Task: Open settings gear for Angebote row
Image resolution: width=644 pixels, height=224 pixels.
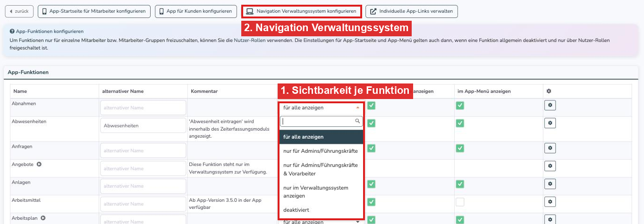Action: click(x=550, y=166)
